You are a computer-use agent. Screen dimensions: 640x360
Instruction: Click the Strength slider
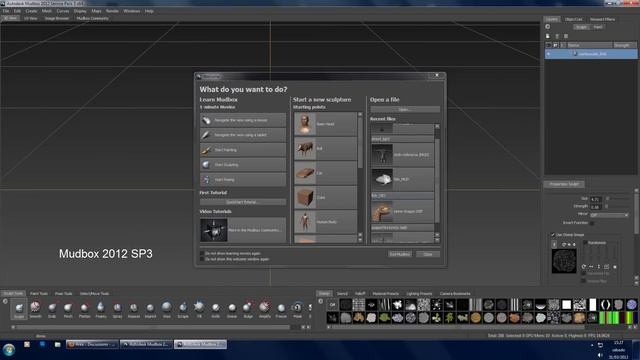point(618,207)
